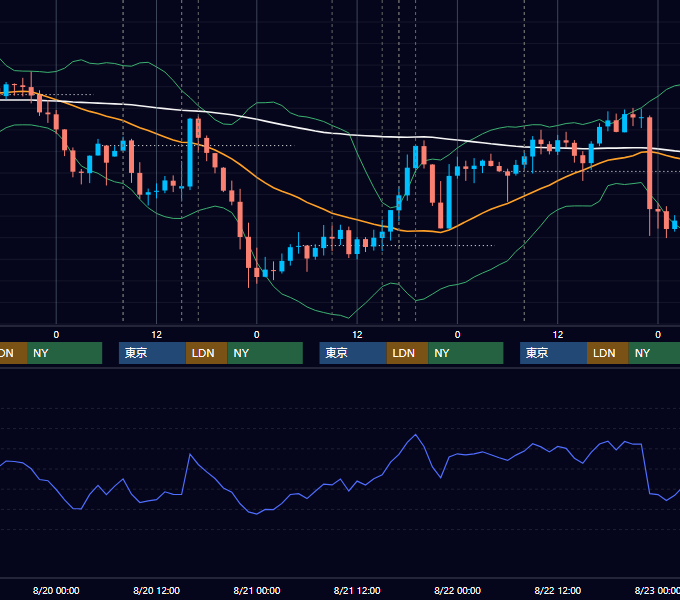The height and width of the screenshot is (600, 680).
Task: Select the NY session block ending after 8/20 00:00
Action: [64, 353]
